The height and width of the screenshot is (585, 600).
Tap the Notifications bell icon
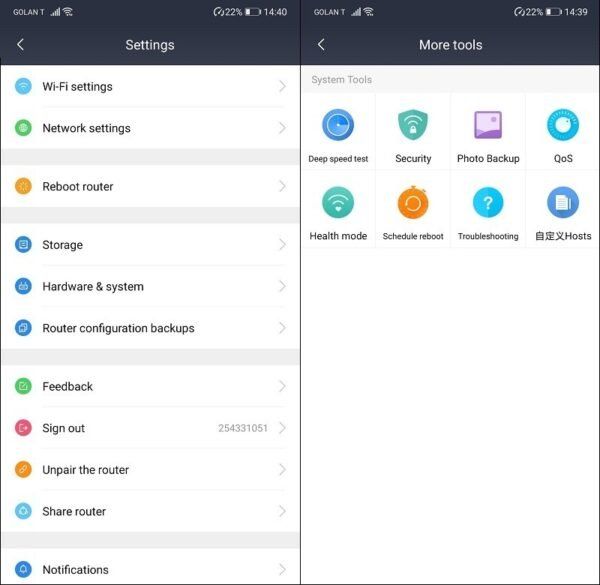click(x=23, y=569)
